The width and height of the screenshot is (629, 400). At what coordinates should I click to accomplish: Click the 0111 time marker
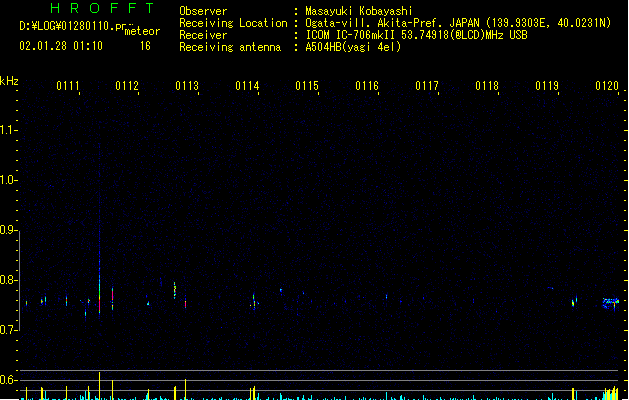tap(68, 86)
